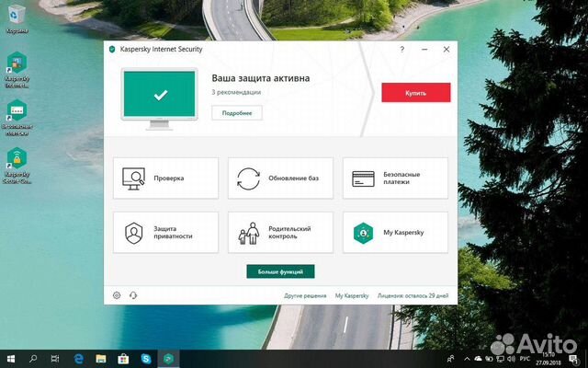The image size is (588, 368).
Task: Select the Корзина recycle bin desktop icon
Action: tap(17, 19)
